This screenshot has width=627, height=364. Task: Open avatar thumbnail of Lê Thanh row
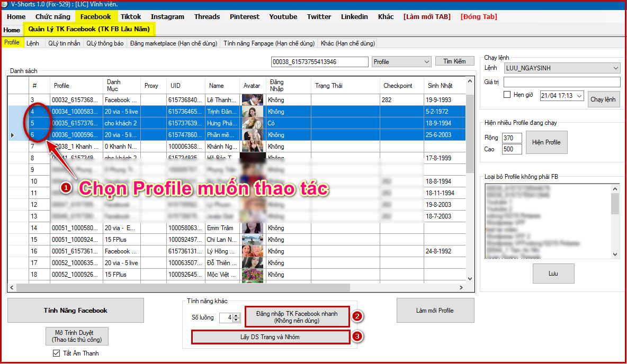pos(252,100)
